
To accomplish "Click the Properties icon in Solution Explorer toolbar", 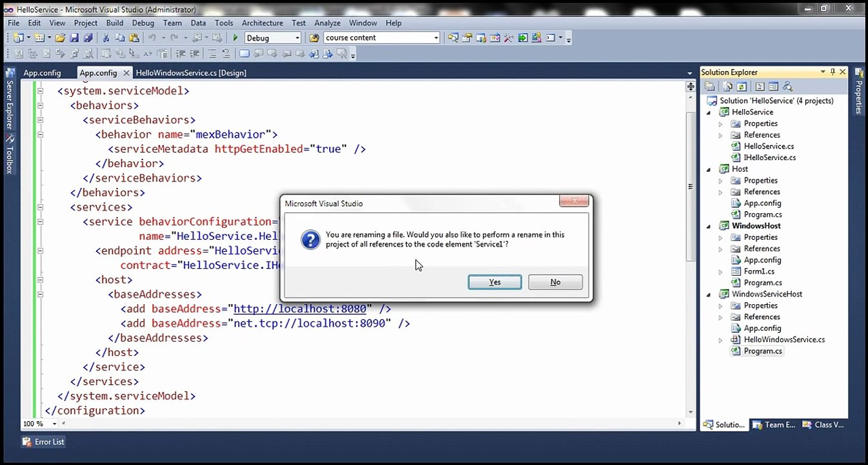I will pyautogui.click(x=709, y=87).
